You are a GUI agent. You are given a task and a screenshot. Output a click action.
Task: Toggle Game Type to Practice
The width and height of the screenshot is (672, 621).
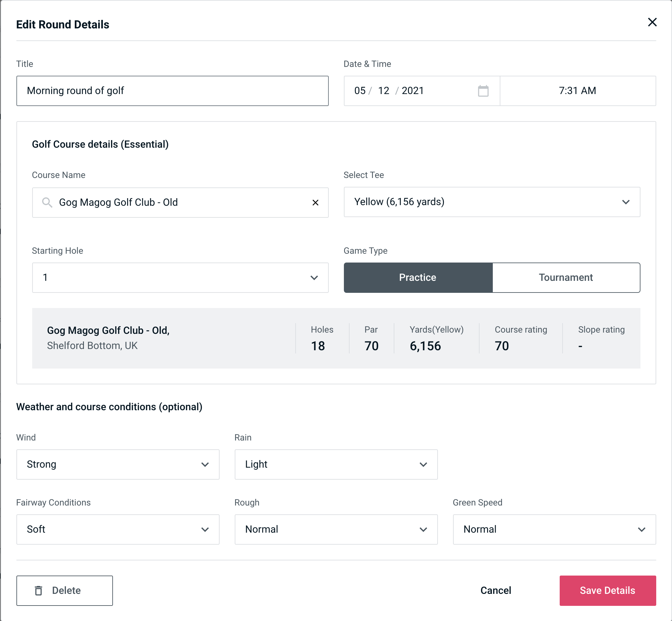417,277
